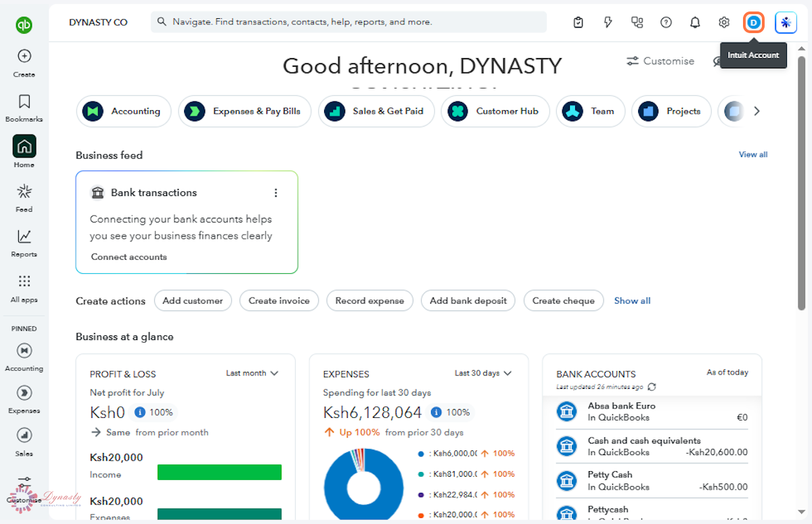812x524 pixels.
Task: Click Petty Cash bank icon
Action: point(566,480)
